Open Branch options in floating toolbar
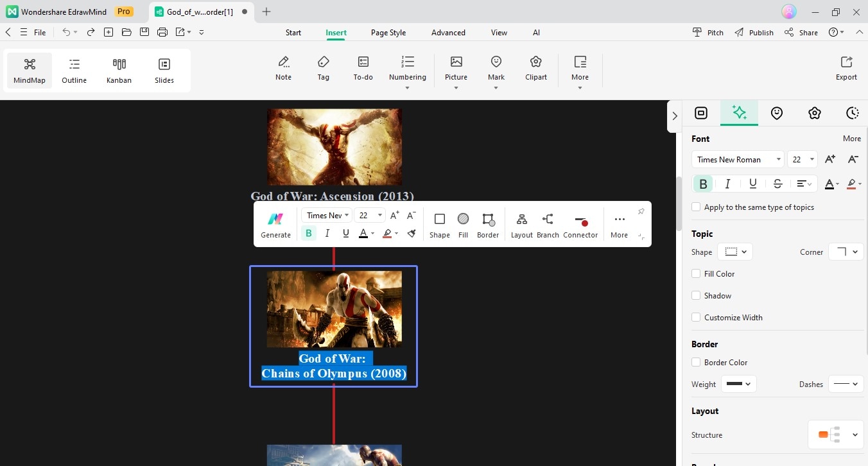 click(548, 225)
